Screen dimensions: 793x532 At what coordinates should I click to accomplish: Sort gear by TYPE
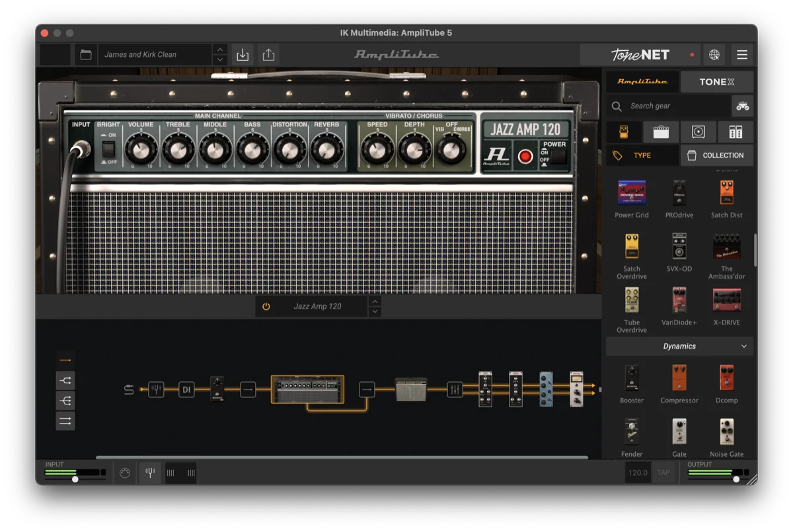tap(642, 155)
